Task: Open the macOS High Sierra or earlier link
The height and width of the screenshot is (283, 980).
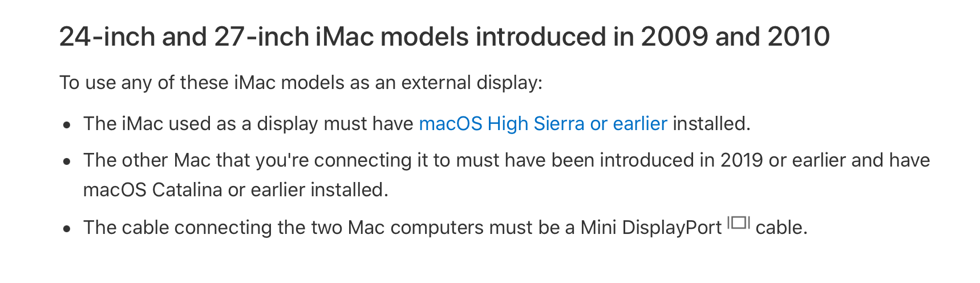Action: coord(543,124)
